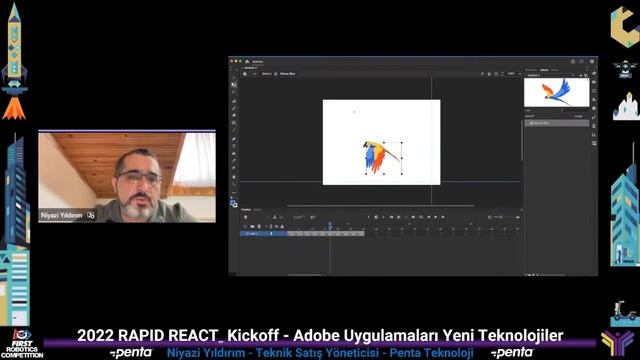Click Macaw Bird in the edit bar
The image size is (640, 360).
(x=287, y=74)
